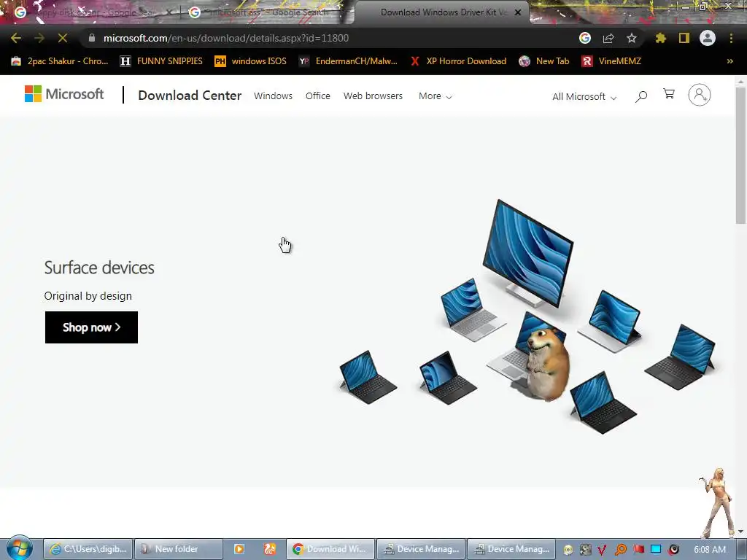This screenshot has width=747, height=560.
Task: Click the page vertical scrollbar thumb
Action: (740, 155)
